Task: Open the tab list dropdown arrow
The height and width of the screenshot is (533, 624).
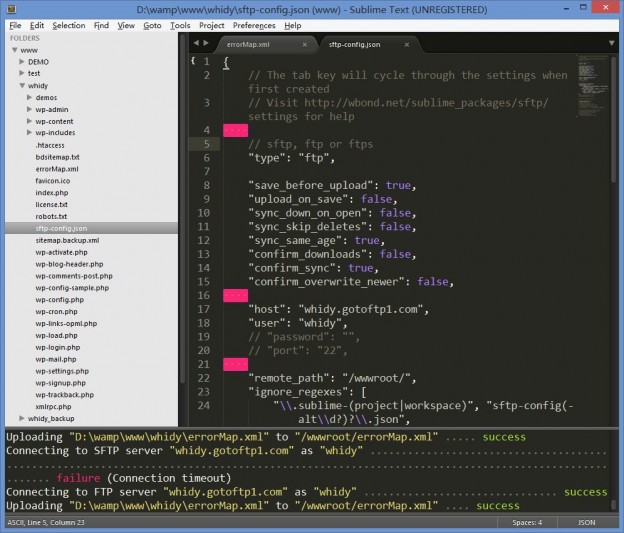Action: (612, 43)
